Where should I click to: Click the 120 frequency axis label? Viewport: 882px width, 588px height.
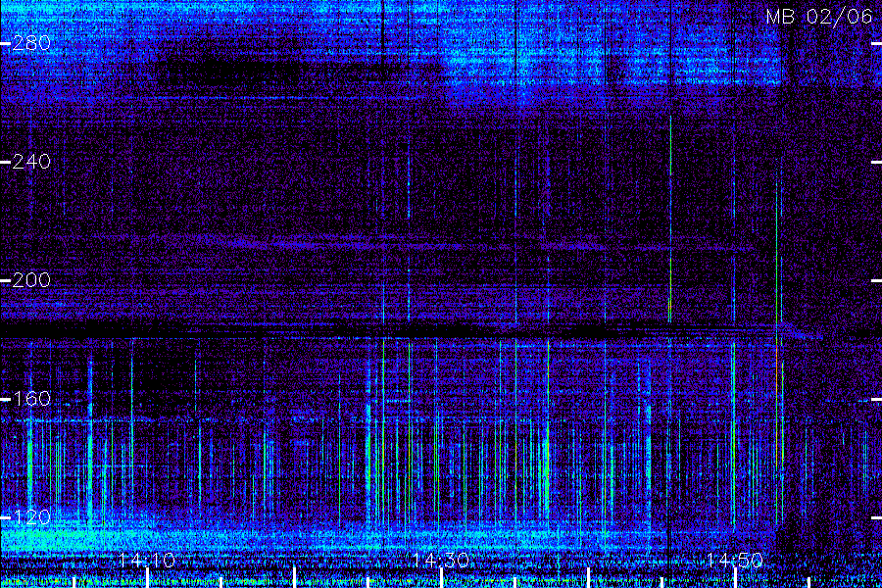[x=31, y=517]
